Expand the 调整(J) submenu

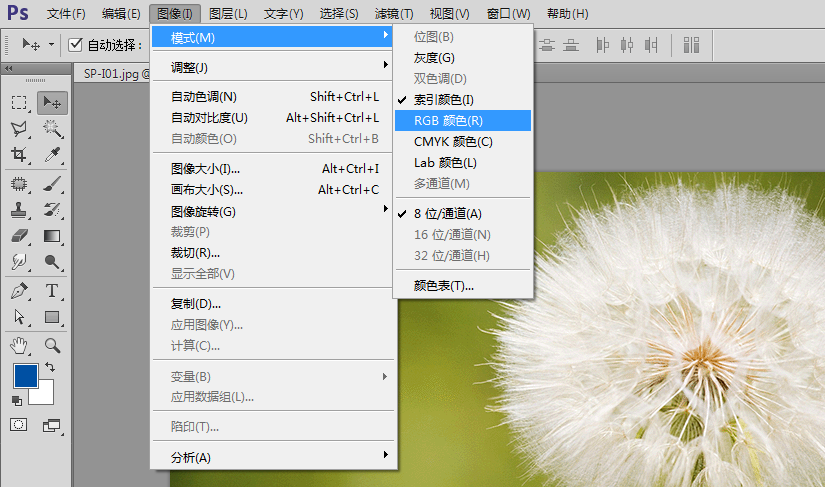(272, 67)
